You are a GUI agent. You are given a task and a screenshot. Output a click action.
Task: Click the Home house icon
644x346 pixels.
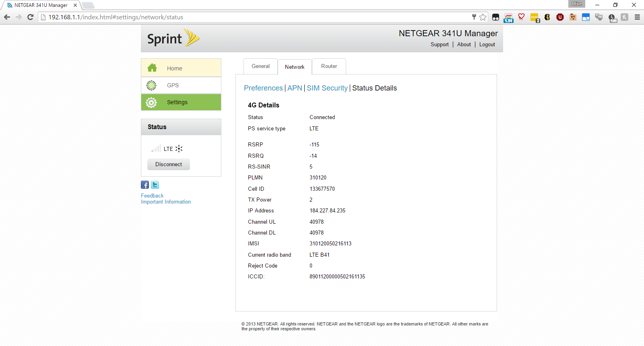152,68
